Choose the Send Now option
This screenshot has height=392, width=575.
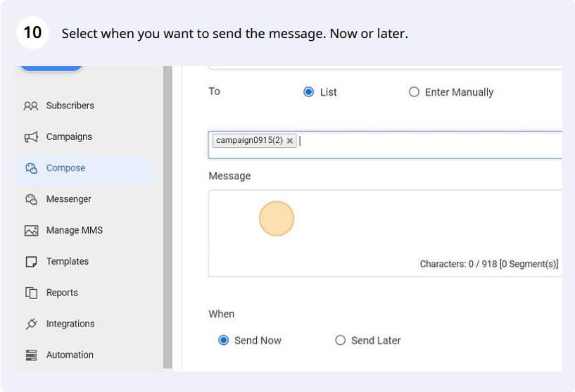[223, 341]
